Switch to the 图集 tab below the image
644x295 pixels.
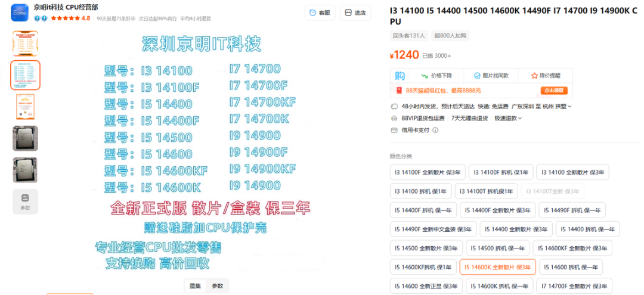tap(194, 285)
